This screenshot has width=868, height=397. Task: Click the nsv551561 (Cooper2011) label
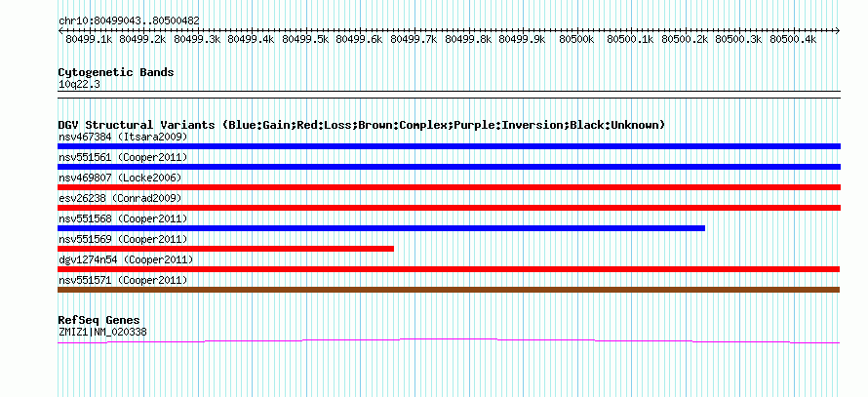point(123,158)
